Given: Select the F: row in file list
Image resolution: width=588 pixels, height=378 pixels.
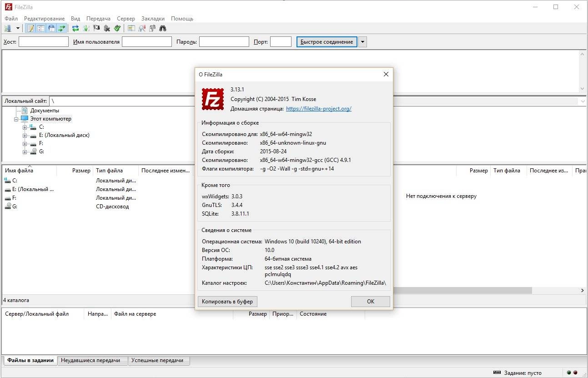Looking at the screenshot, I should [98, 198].
